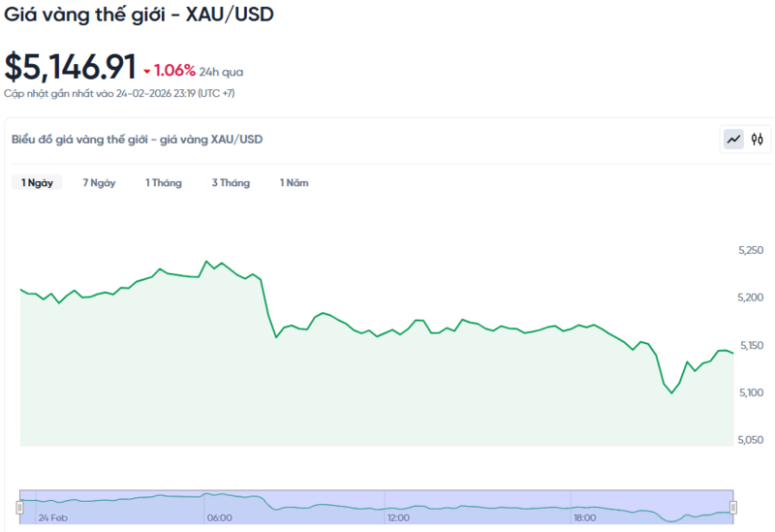Select the 7 Ngày time range

pos(99,182)
